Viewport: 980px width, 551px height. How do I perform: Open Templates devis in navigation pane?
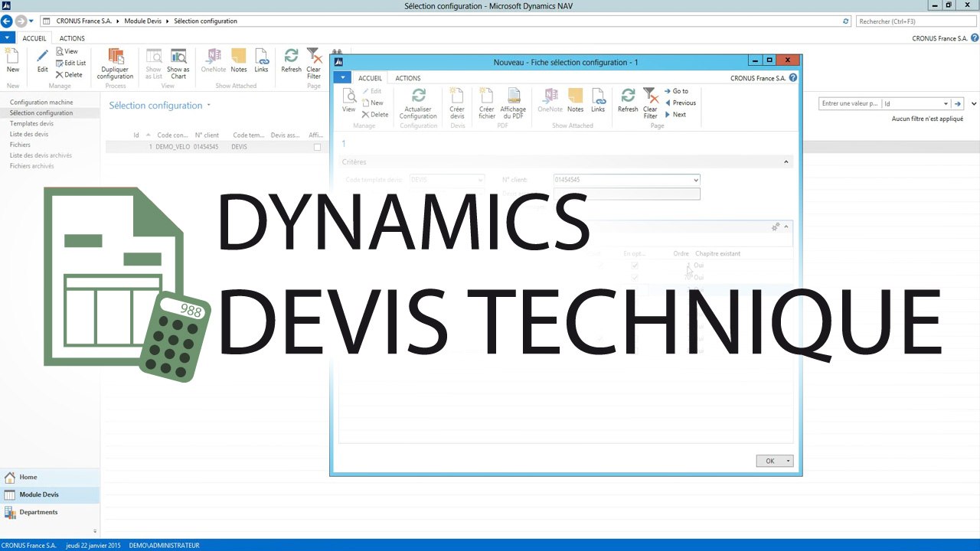point(31,123)
